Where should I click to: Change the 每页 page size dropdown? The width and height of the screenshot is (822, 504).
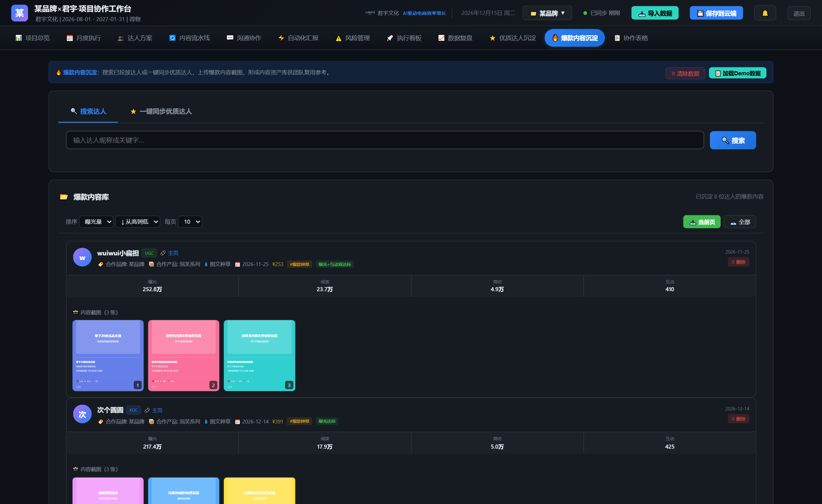(x=190, y=222)
